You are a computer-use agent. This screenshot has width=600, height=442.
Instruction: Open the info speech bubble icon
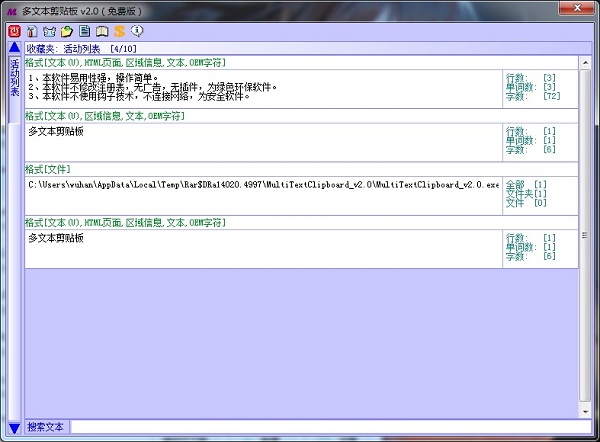[x=137, y=31]
